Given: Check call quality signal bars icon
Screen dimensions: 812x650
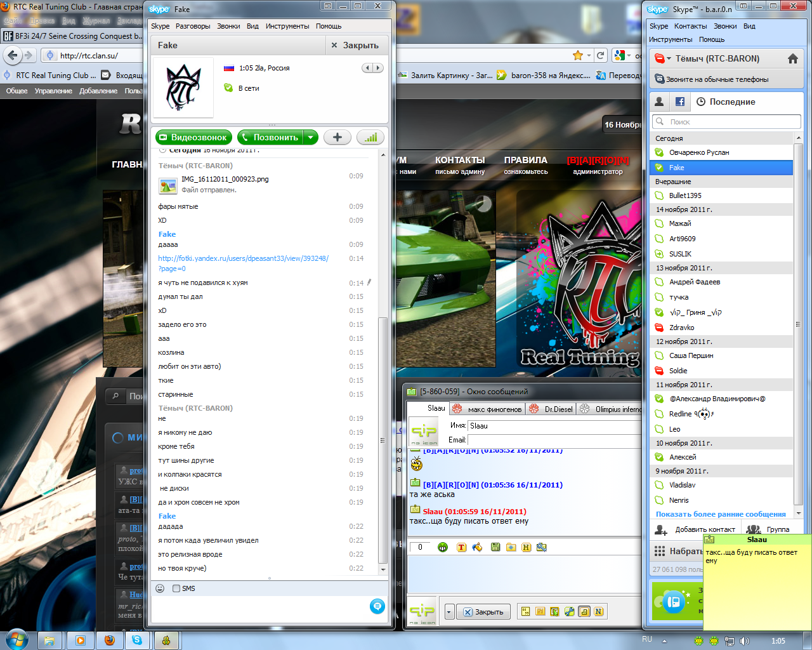Looking at the screenshot, I should click(x=370, y=137).
